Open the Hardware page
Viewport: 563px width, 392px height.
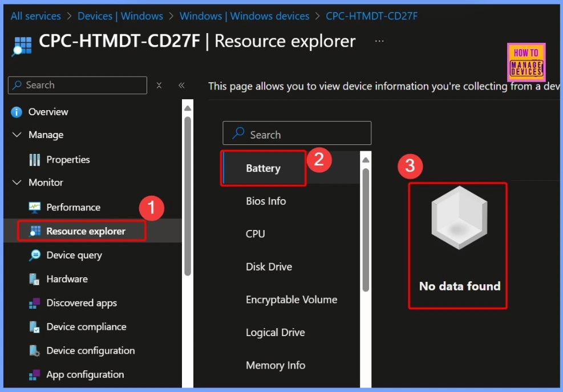pos(67,279)
